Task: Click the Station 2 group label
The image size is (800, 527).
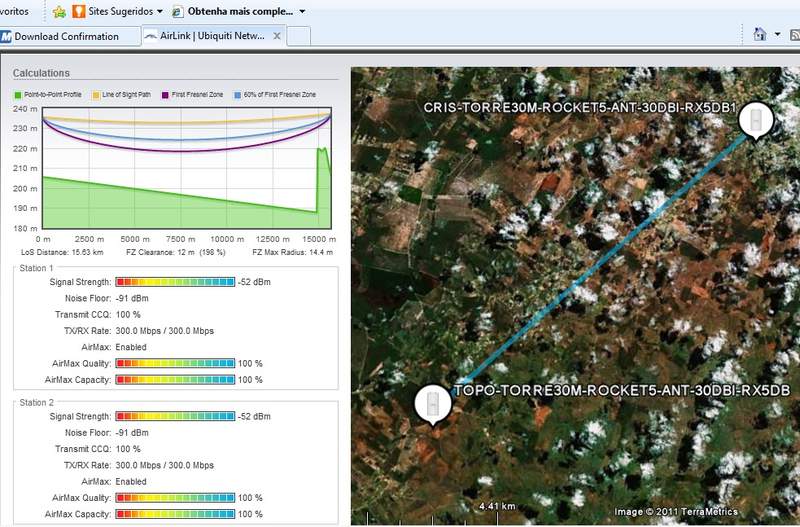Action: coord(36,403)
